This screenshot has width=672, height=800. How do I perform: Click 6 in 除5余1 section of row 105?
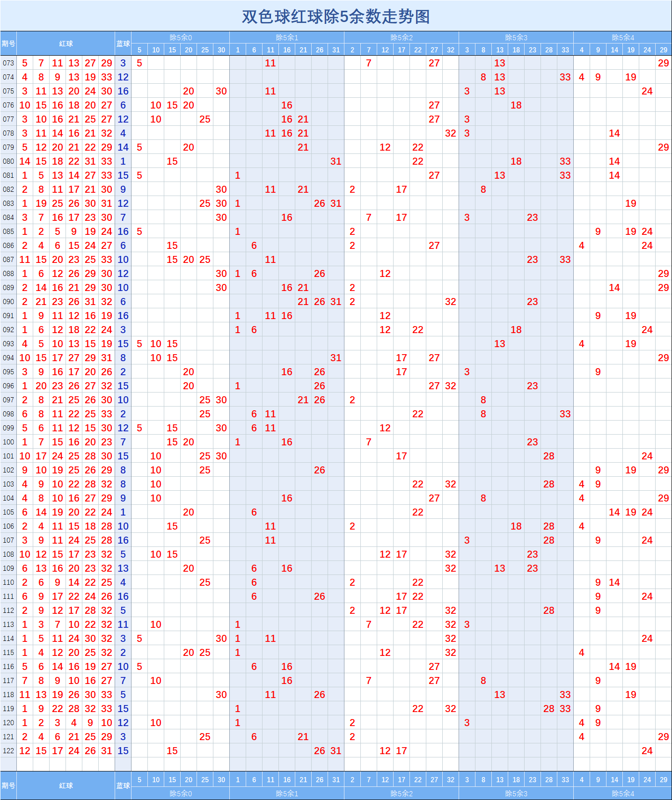click(x=254, y=512)
